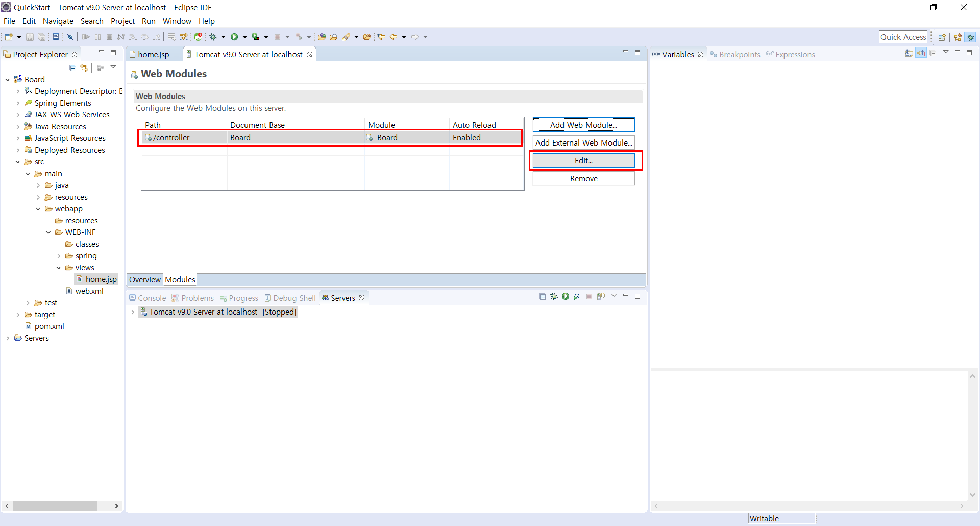The height and width of the screenshot is (526, 980).
Task: Click the Open Type toolbar icon
Action: 322,37
